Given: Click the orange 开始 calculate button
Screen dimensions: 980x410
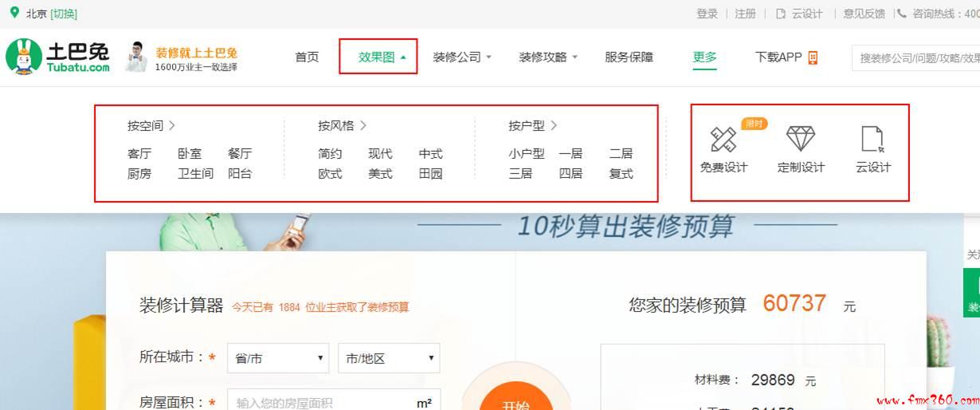Looking at the screenshot, I should pos(515,395).
